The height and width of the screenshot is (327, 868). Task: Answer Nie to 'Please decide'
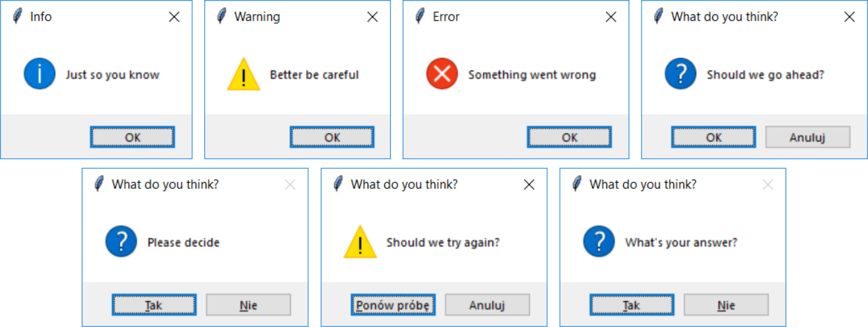248,304
